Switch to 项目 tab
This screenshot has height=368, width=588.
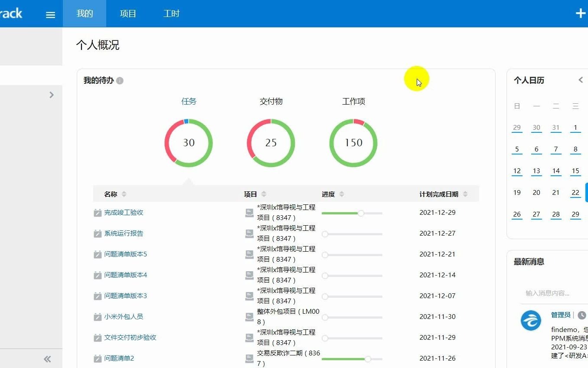pos(128,13)
